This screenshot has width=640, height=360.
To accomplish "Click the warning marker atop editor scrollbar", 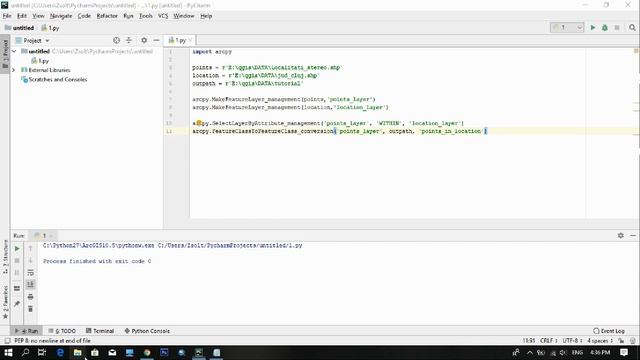I will [x=636, y=51].
